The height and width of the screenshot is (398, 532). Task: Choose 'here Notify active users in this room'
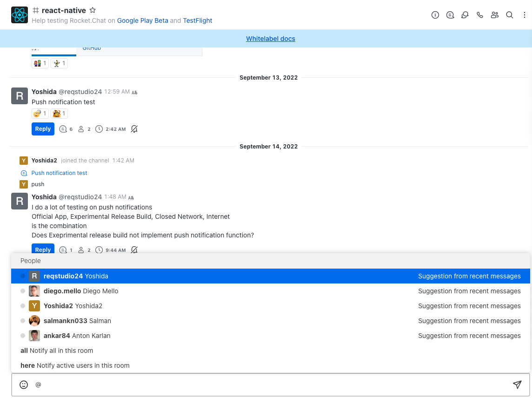click(270, 366)
